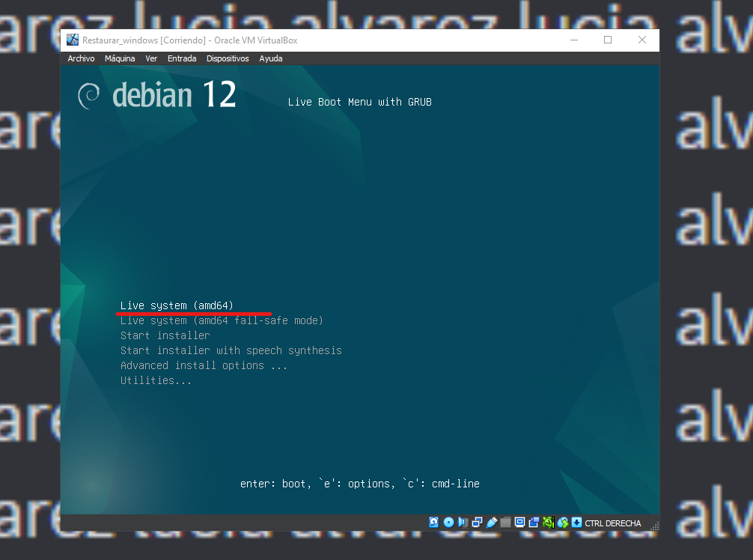Click the network adapters status icon

tap(477, 522)
